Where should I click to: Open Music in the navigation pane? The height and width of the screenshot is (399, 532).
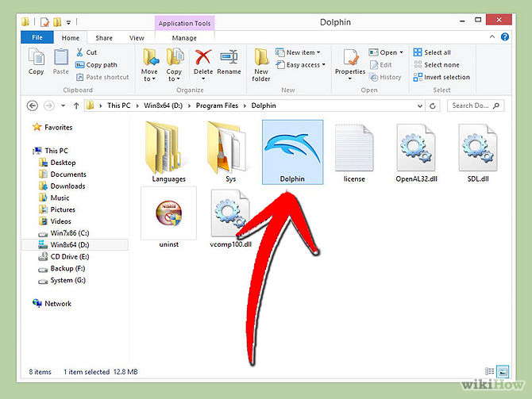coord(55,198)
